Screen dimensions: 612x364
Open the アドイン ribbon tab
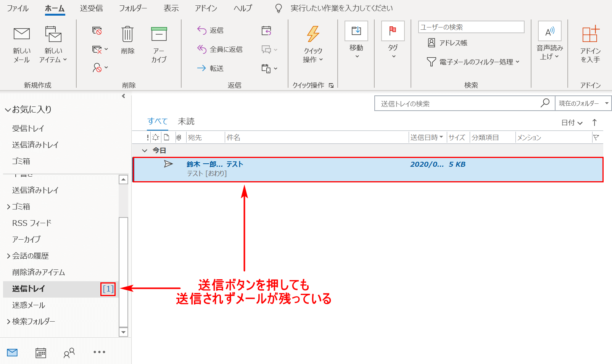tap(206, 8)
